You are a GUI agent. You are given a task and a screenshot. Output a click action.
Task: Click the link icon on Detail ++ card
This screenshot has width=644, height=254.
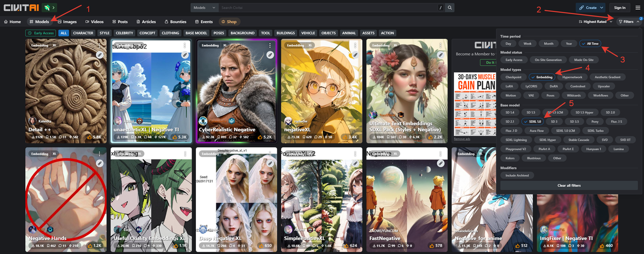pos(99,55)
